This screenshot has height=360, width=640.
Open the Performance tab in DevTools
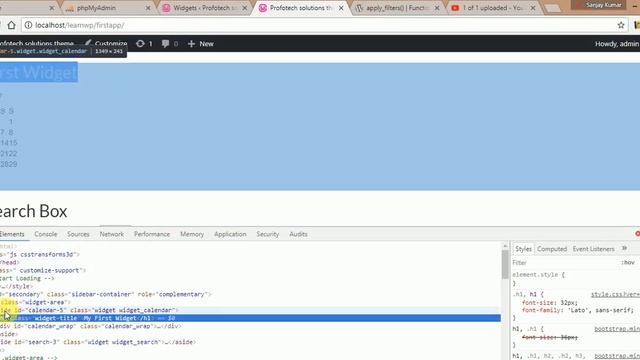click(152, 234)
